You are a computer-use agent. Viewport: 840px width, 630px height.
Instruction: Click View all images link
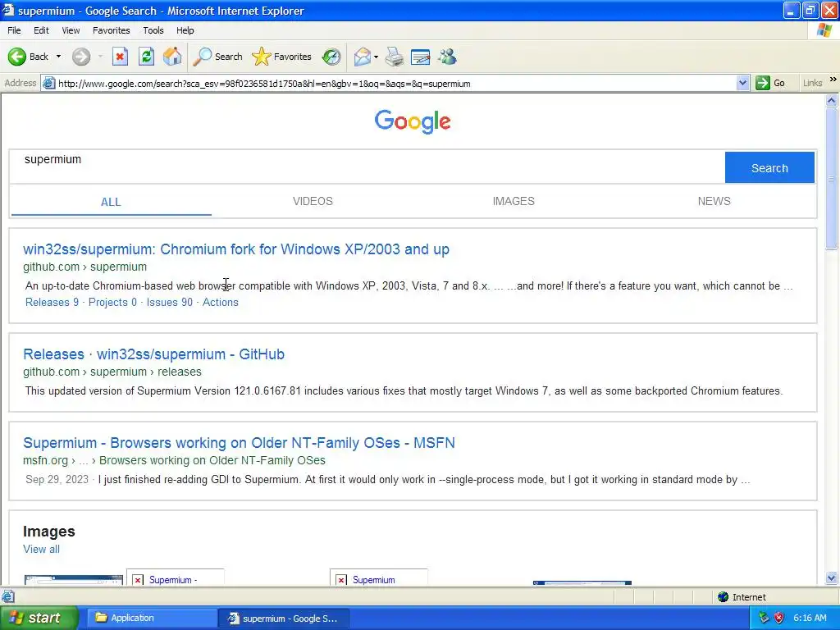pos(41,549)
